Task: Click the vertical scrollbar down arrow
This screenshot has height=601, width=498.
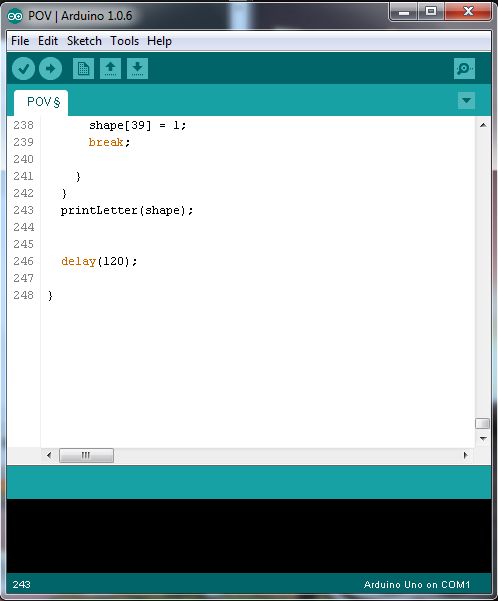Action: point(483,438)
